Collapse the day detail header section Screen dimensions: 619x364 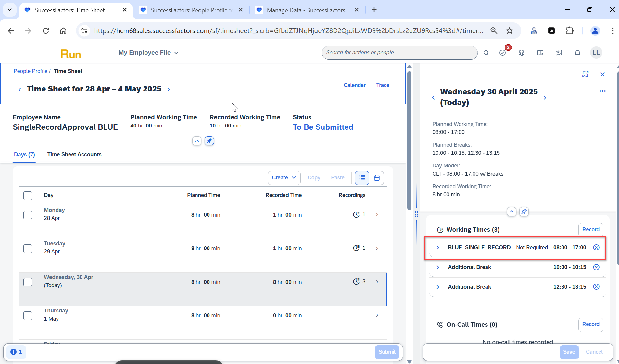coord(512,212)
